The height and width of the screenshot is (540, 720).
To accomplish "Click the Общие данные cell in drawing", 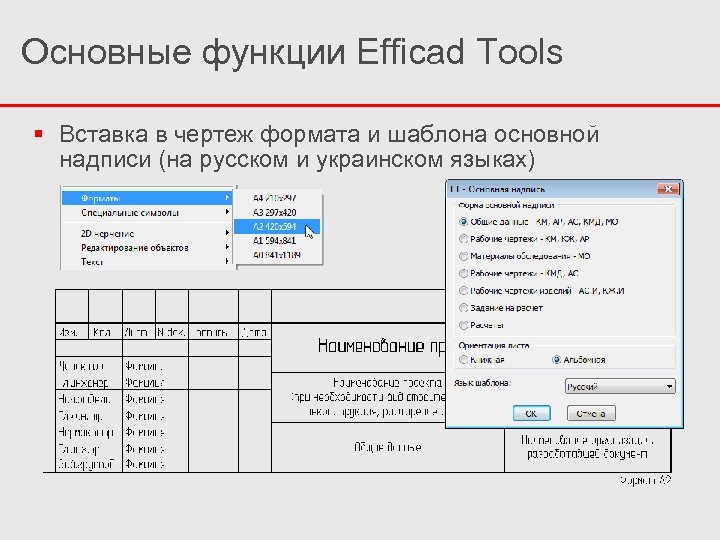I will (x=388, y=447).
